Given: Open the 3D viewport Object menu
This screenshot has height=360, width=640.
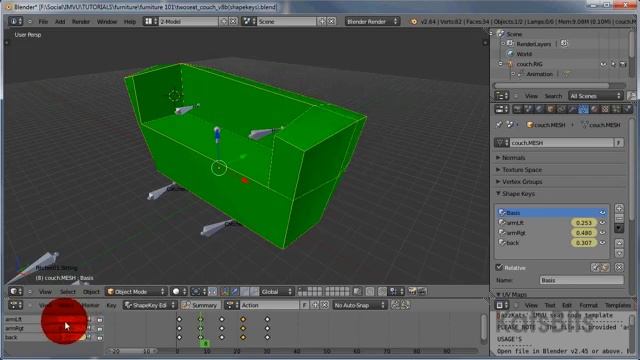Looking at the screenshot, I should 91,292.
